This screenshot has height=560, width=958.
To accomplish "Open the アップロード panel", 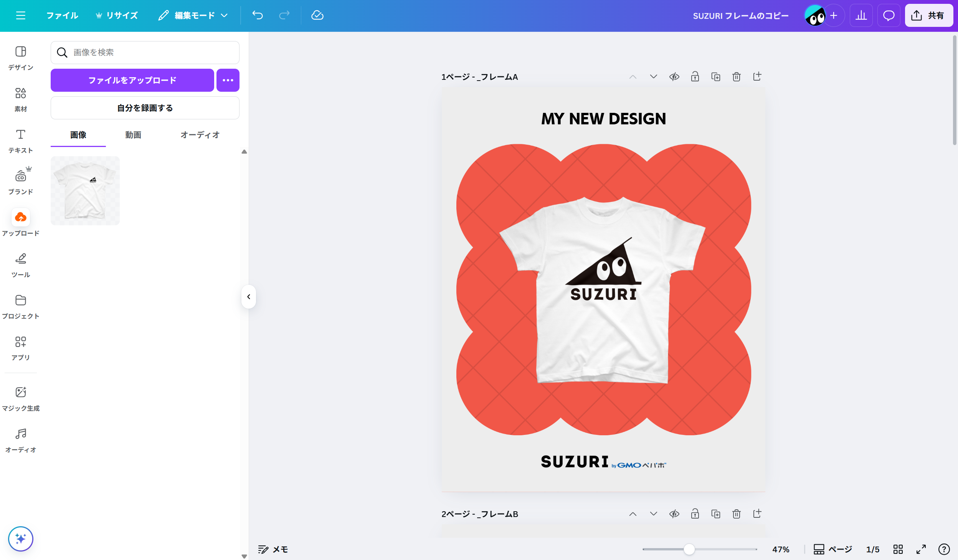I will coord(21,223).
